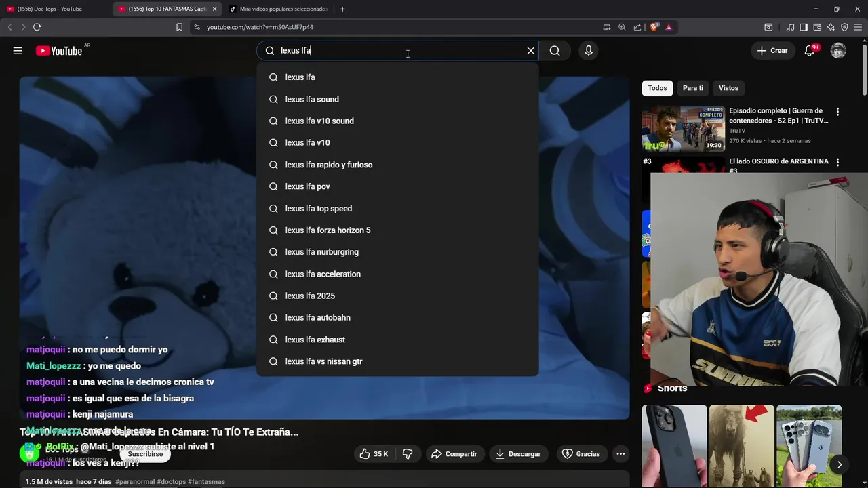Screen dimensions: 868x488
Task: Select the 'Vistos' filter chip
Action: (728, 88)
